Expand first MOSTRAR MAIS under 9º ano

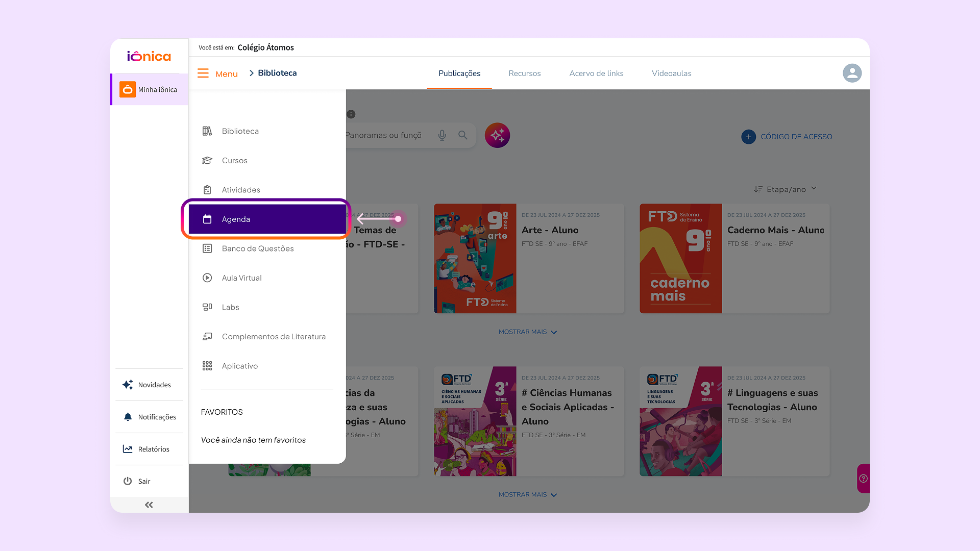528,332
